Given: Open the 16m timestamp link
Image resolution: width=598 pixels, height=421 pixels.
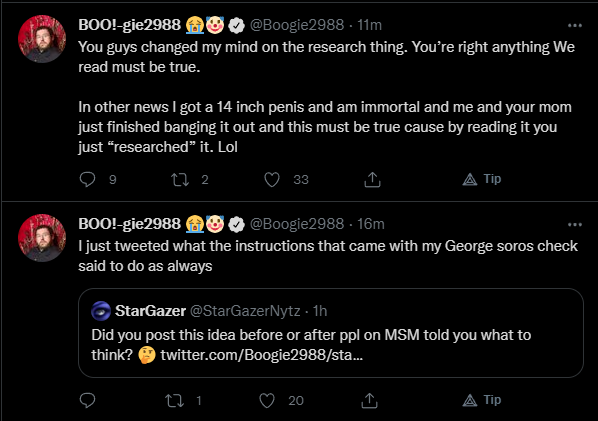Looking at the screenshot, I should point(370,224).
